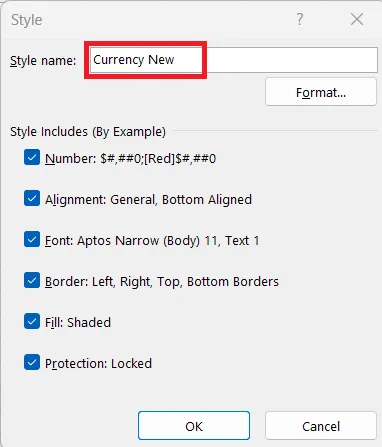Confirm the style with OK
This screenshot has width=382, height=447.
[x=194, y=426]
